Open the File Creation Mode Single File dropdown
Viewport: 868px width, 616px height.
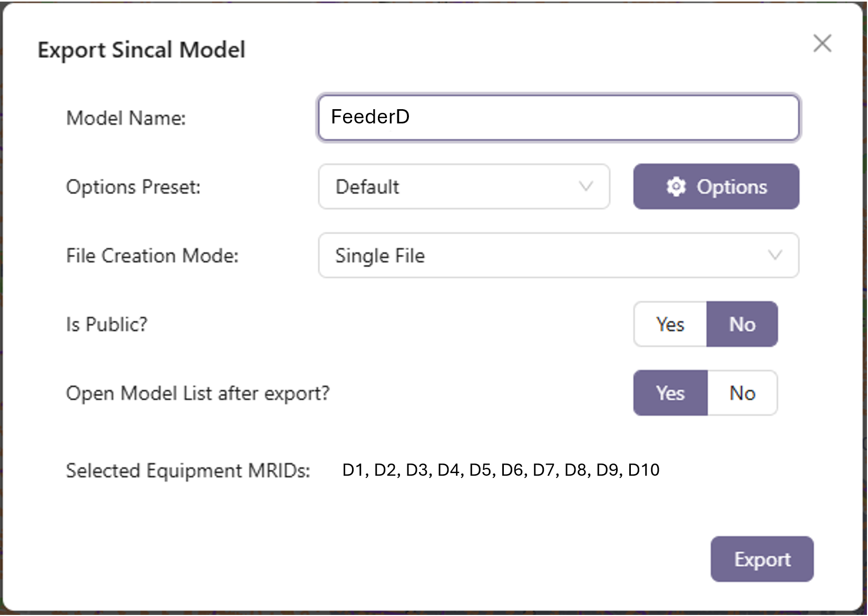[x=558, y=256]
